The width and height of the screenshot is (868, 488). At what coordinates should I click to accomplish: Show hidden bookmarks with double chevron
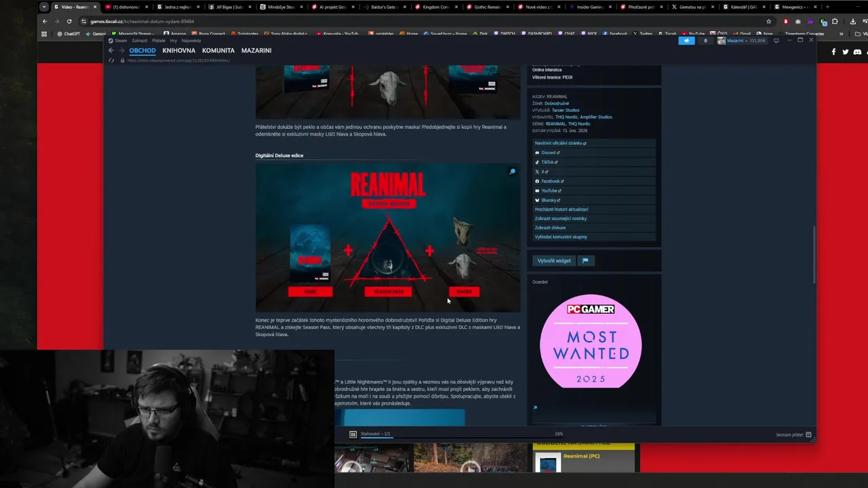click(842, 34)
